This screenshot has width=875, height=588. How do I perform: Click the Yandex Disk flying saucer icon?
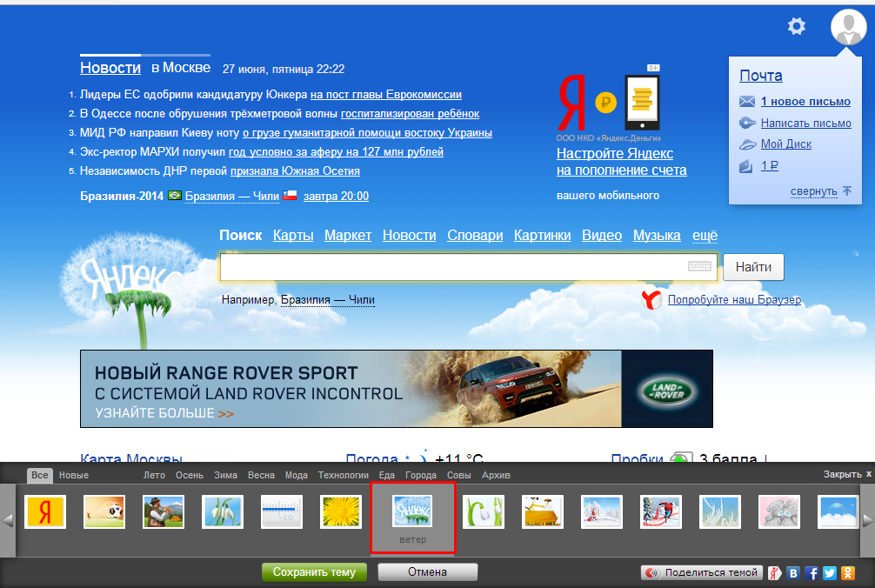pos(746,144)
